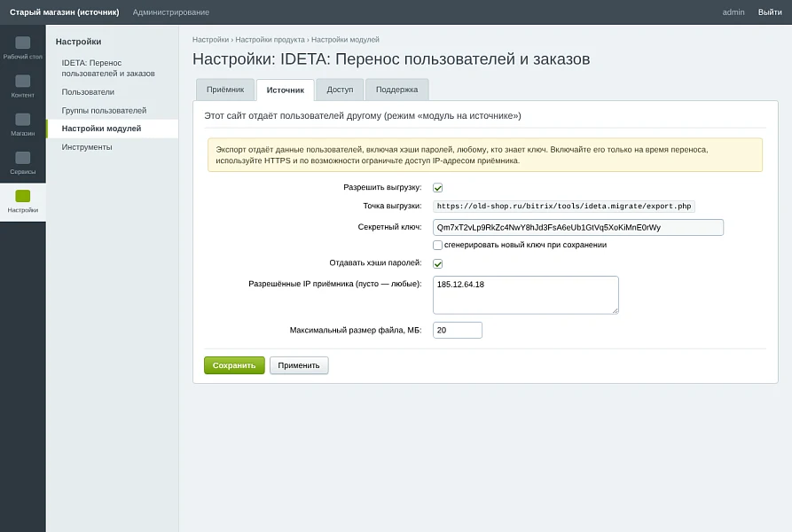Switch to the Источник tab
The height and width of the screenshot is (532, 792).
(286, 90)
